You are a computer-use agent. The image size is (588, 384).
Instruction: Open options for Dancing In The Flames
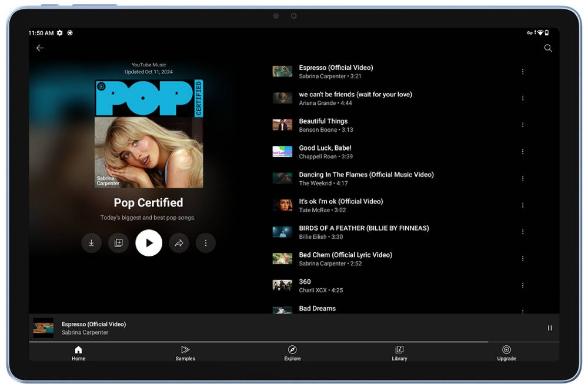[523, 179]
